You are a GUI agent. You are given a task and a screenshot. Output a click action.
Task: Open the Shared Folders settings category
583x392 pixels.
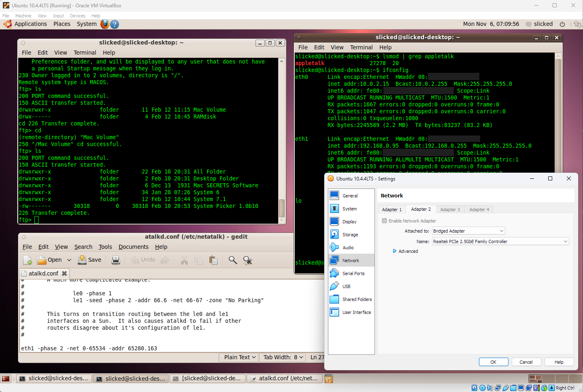[351, 299]
